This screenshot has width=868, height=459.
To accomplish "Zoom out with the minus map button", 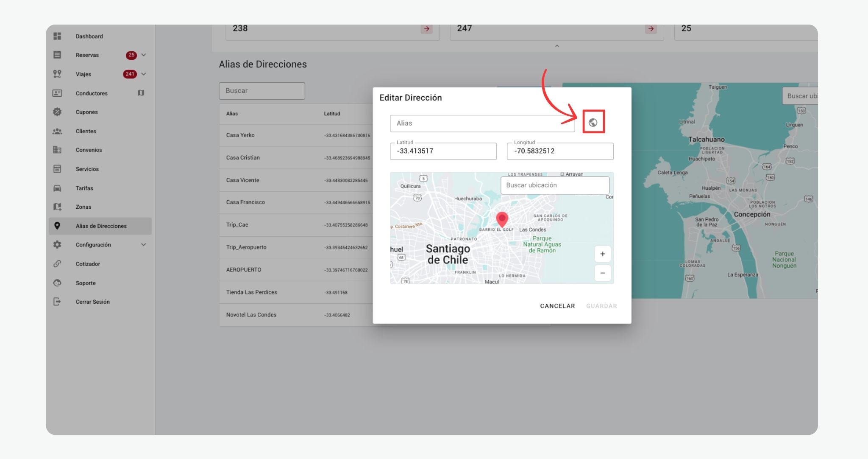I will (x=603, y=273).
